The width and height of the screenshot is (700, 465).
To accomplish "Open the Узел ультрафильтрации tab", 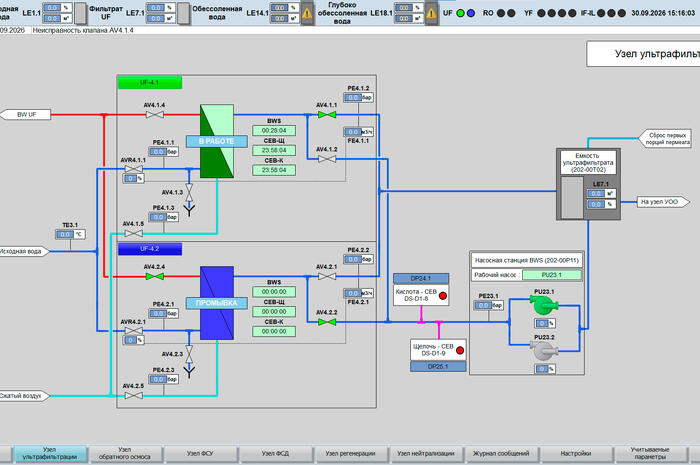I will point(50,453).
